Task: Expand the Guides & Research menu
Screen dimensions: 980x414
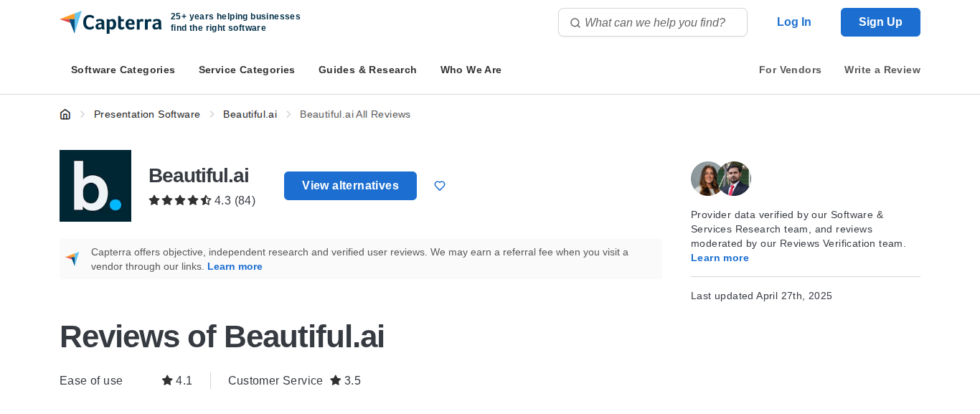Action: pyautogui.click(x=367, y=70)
